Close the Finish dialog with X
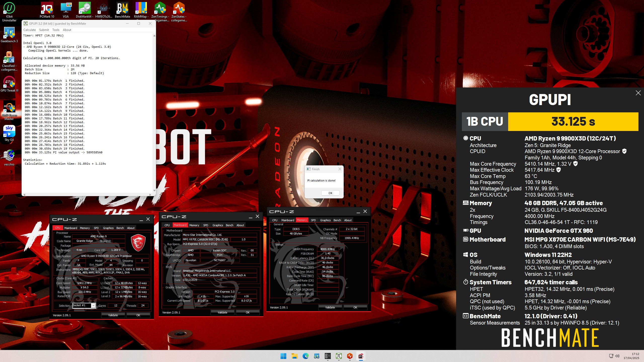 pyautogui.click(x=340, y=169)
